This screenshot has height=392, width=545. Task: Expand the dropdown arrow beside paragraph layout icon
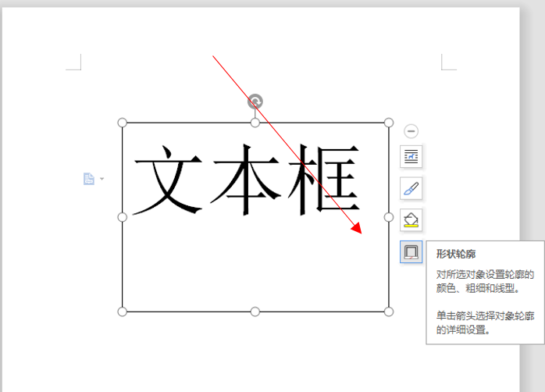coord(102,179)
